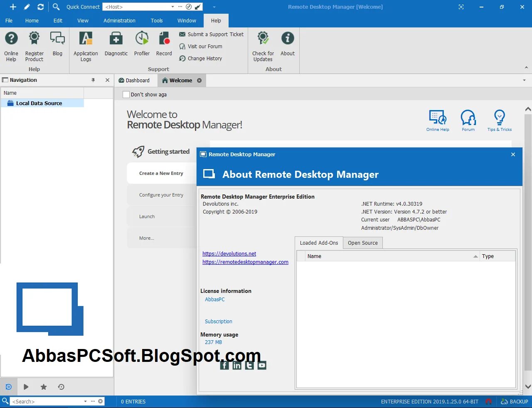Click the RDP type icon in Host box
532x408 pixels.
189,7
